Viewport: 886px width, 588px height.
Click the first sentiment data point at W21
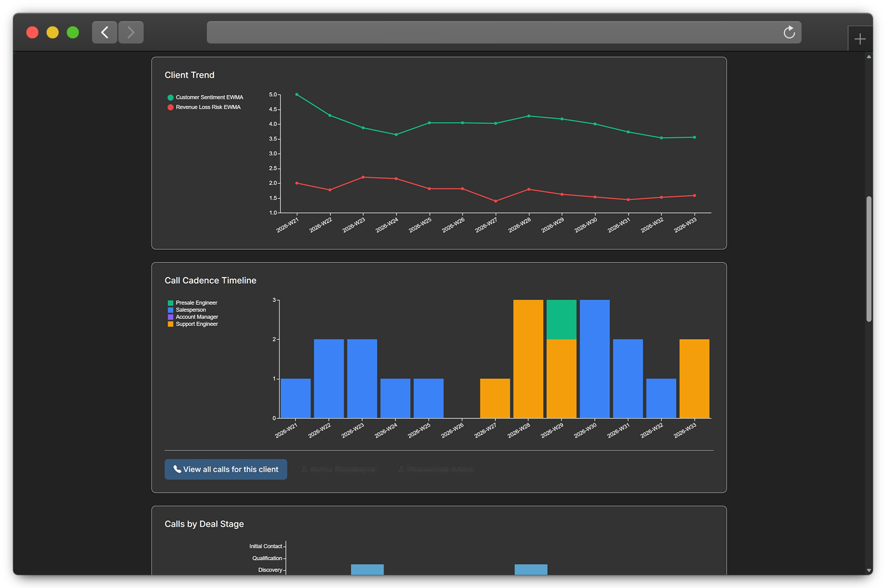[297, 95]
